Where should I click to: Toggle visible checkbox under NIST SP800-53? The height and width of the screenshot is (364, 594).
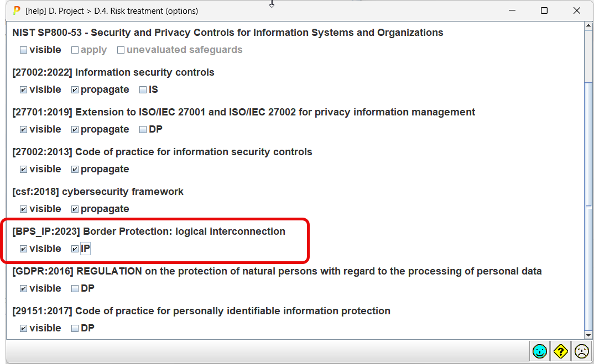click(x=23, y=50)
